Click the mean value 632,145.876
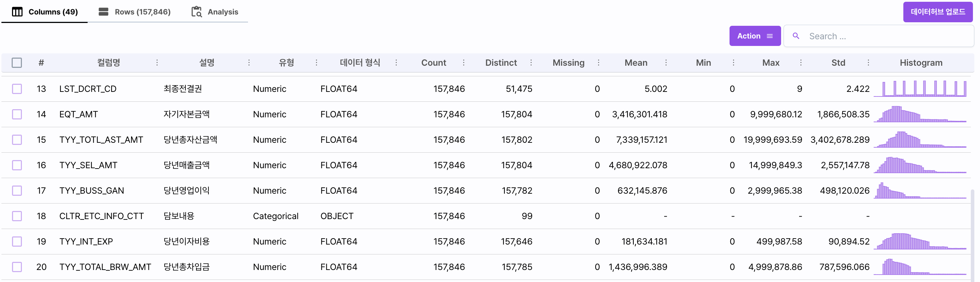 (x=642, y=191)
